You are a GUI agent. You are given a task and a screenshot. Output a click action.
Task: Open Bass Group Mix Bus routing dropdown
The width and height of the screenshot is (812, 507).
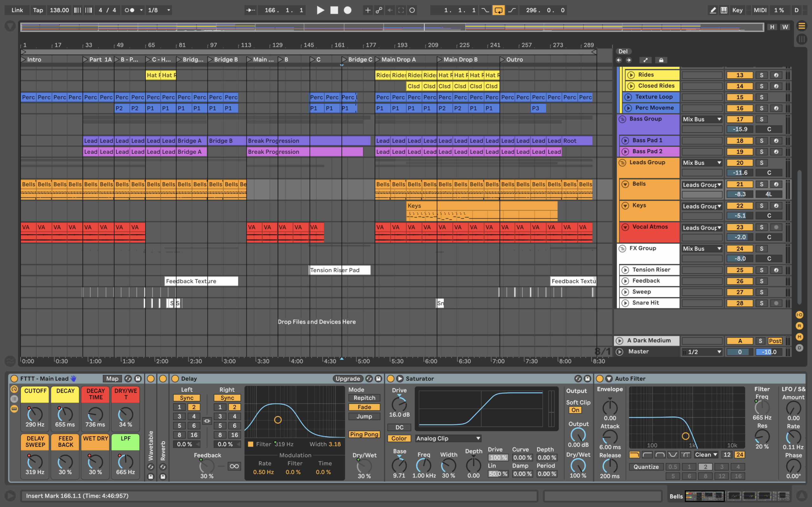tap(702, 119)
